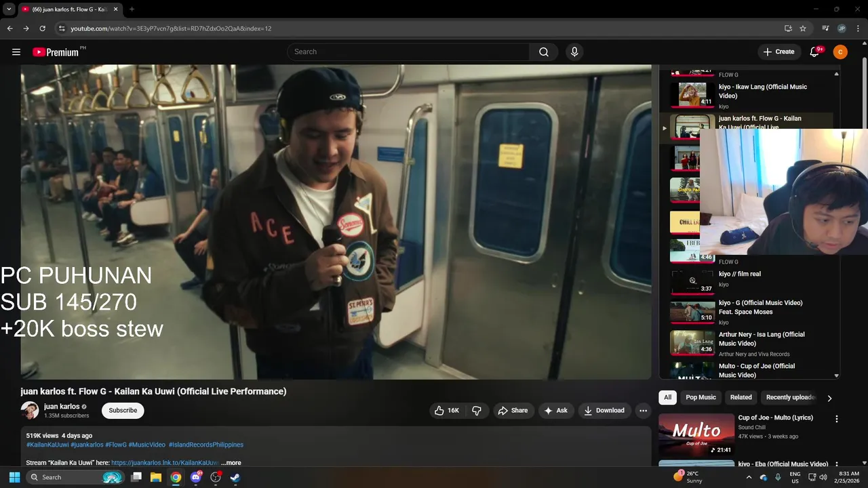
Task: Open Chrome media controls icon
Action: click(825, 28)
